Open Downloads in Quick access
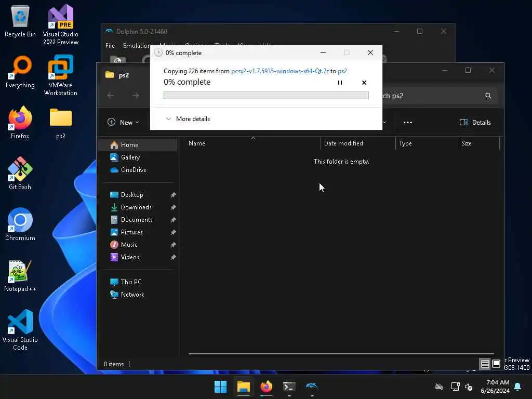This screenshot has width=532, height=399. (138, 207)
